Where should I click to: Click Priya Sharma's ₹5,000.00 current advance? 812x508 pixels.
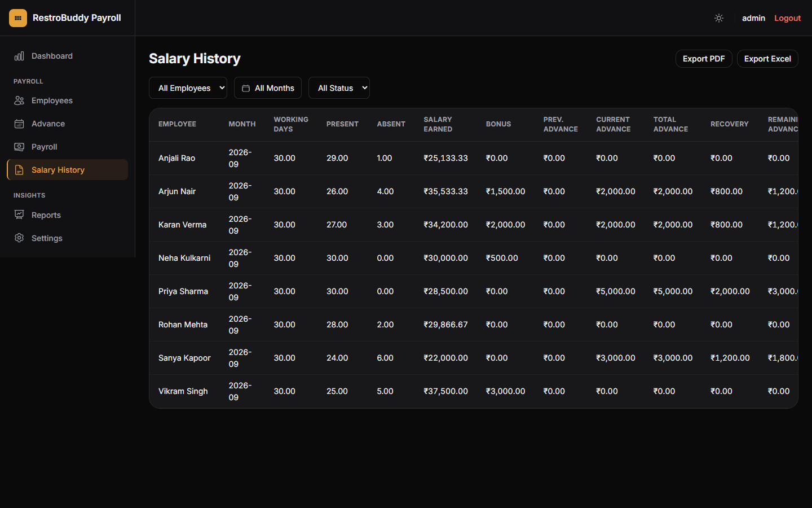[616, 291]
